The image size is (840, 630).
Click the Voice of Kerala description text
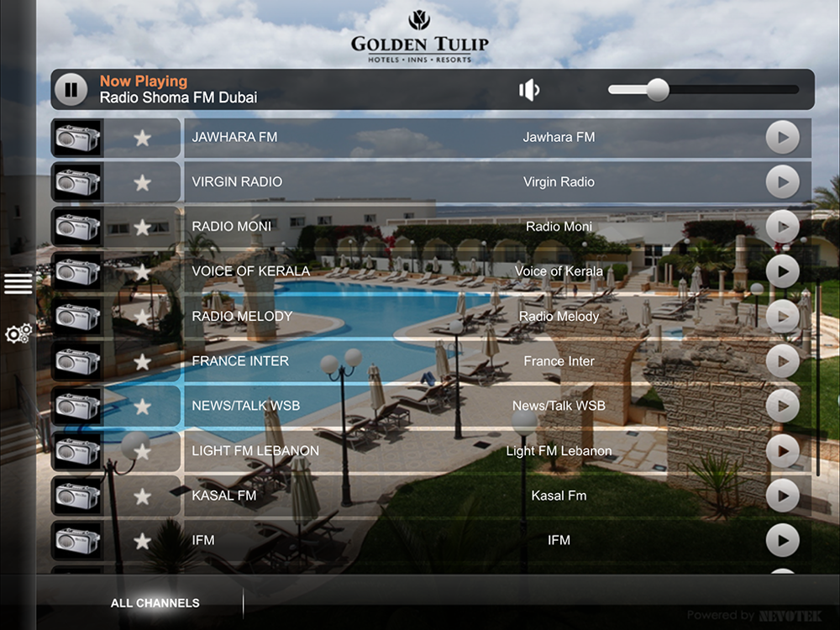pos(559,271)
